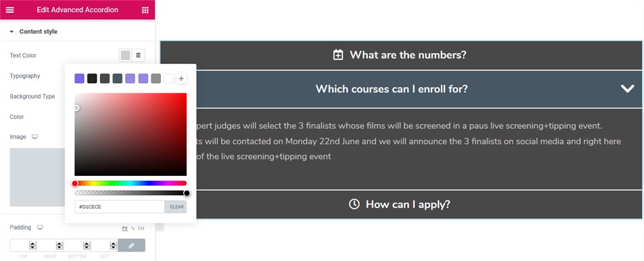Open the widgets grid icon
The image size is (644, 261).
pyautogui.click(x=145, y=10)
